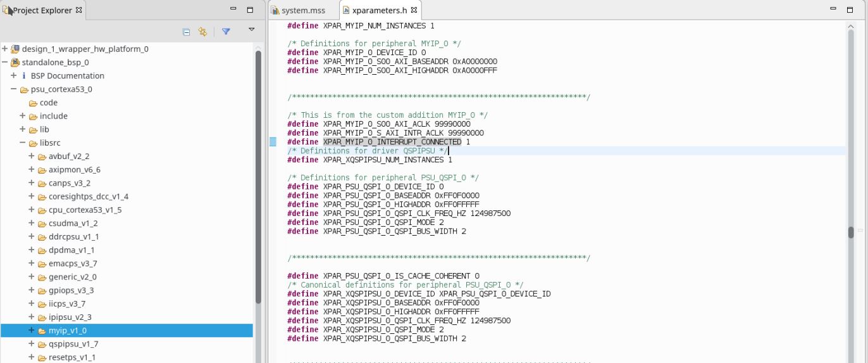868x363 pixels.
Task: Click the editor vertical scrollbar thumb
Action: tap(851, 232)
